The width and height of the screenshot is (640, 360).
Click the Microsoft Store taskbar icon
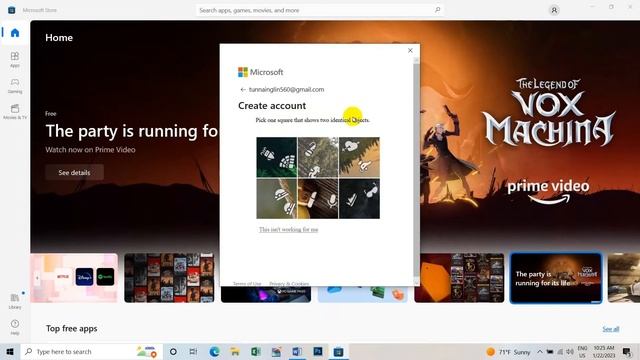pyautogui.click(x=338, y=351)
